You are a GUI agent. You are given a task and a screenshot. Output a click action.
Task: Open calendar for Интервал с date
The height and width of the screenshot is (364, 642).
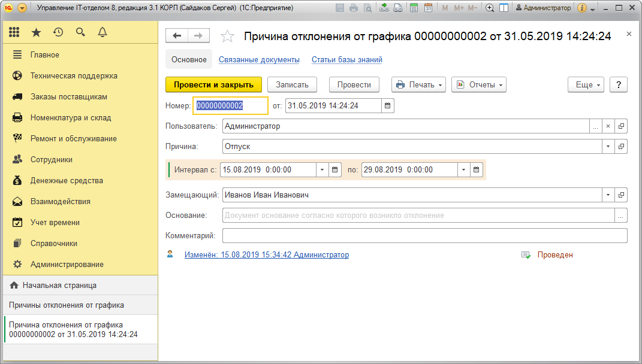[x=335, y=170]
